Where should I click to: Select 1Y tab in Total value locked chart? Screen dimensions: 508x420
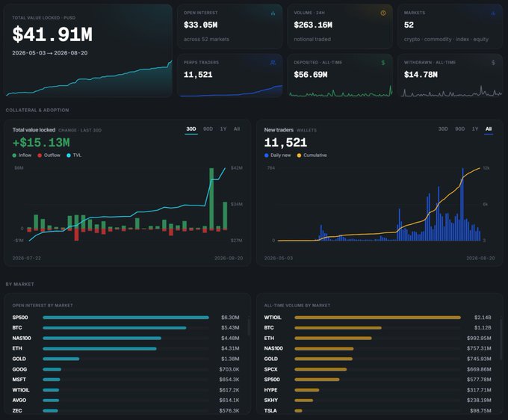223,129
